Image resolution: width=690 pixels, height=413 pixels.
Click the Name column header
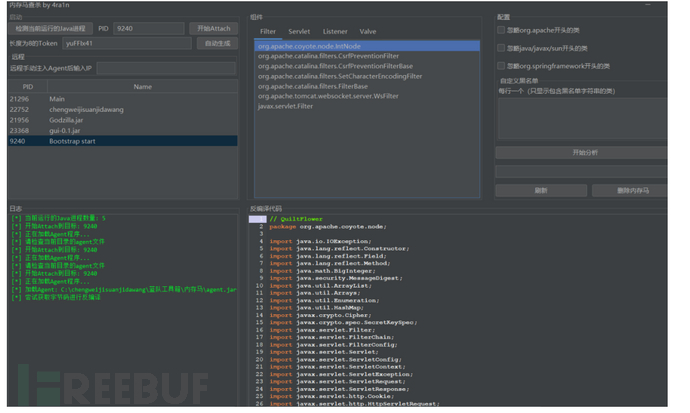(x=142, y=87)
